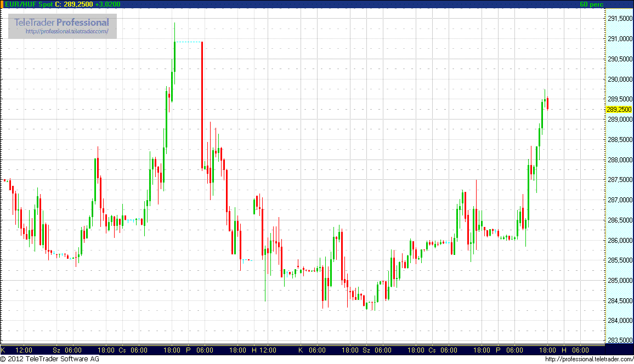634x364 pixels.
Task: Select the 290,5000 price level label
Action: coord(620,59)
